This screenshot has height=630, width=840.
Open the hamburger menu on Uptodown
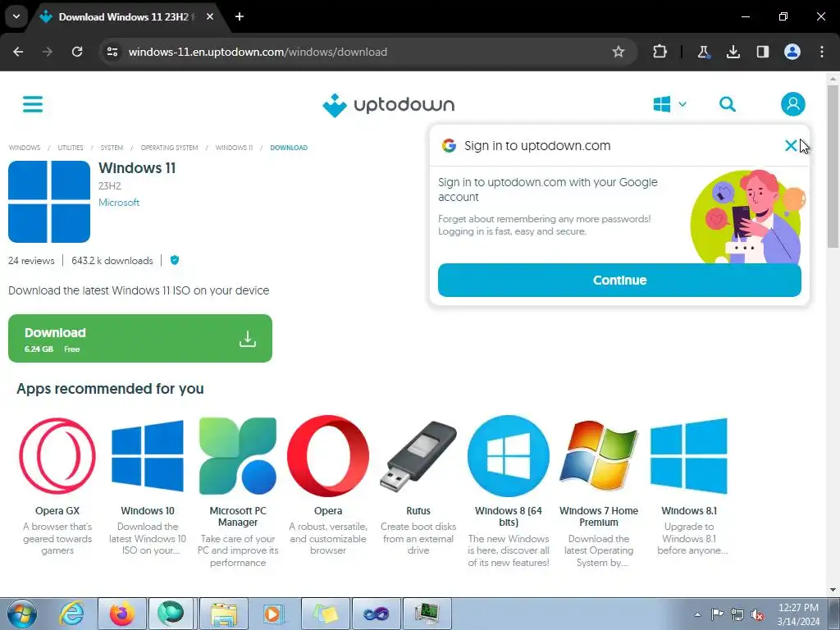[x=33, y=104]
